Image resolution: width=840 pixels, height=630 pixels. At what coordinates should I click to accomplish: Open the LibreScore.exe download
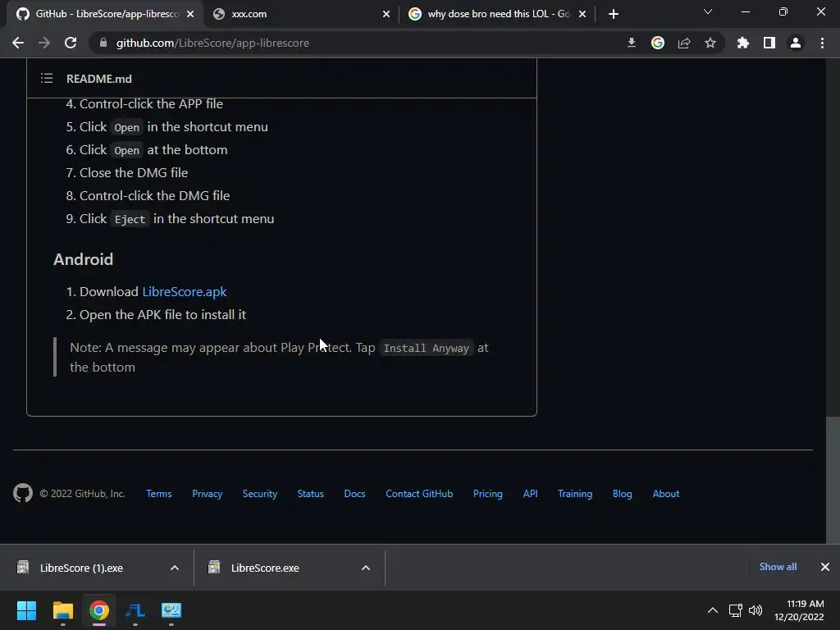[265, 568]
